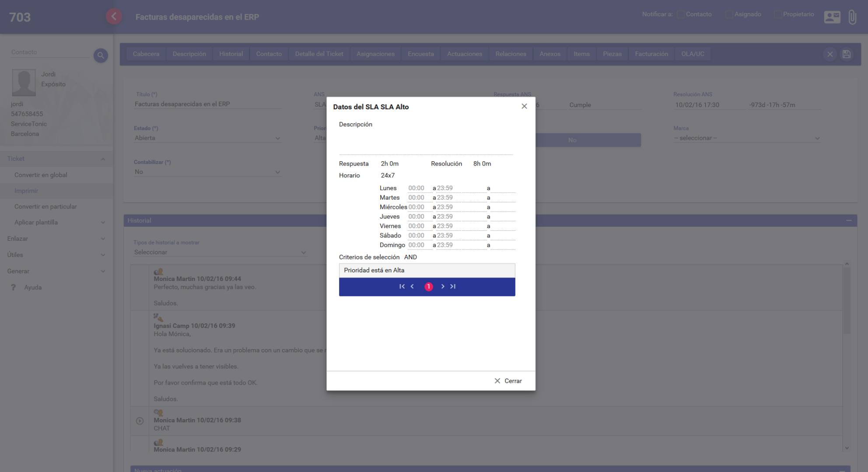Click history scrollbar down arrow
Screen dimensions: 868x472
[847, 448]
